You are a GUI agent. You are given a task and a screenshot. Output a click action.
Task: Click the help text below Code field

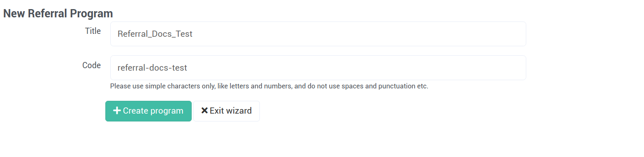point(269,86)
